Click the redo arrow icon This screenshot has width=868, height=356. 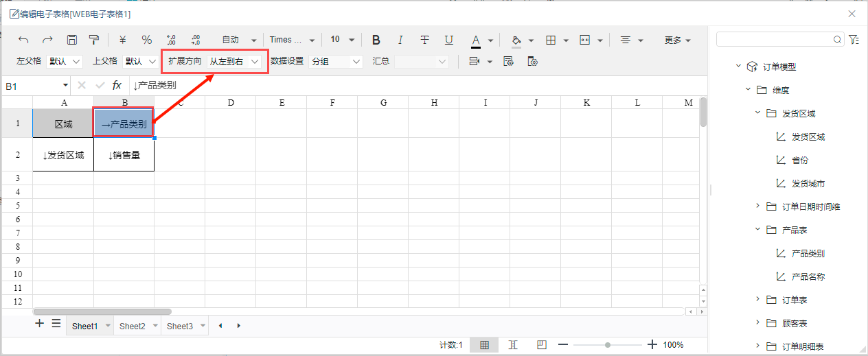(x=47, y=40)
